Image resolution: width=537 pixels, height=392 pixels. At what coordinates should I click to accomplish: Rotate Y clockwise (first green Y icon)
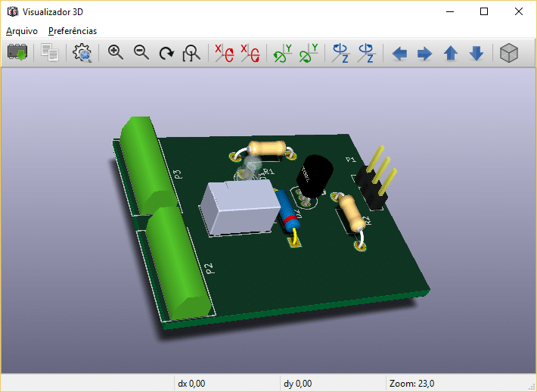click(282, 53)
